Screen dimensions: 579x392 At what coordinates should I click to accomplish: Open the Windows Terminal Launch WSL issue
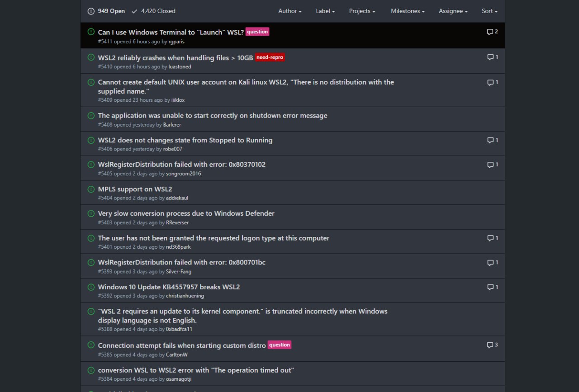point(171,32)
